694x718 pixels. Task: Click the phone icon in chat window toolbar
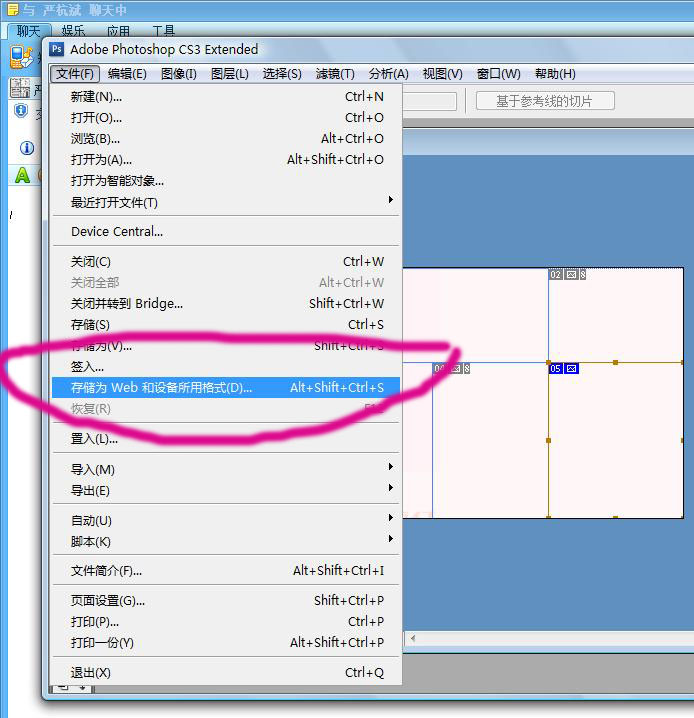pos(21,56)
